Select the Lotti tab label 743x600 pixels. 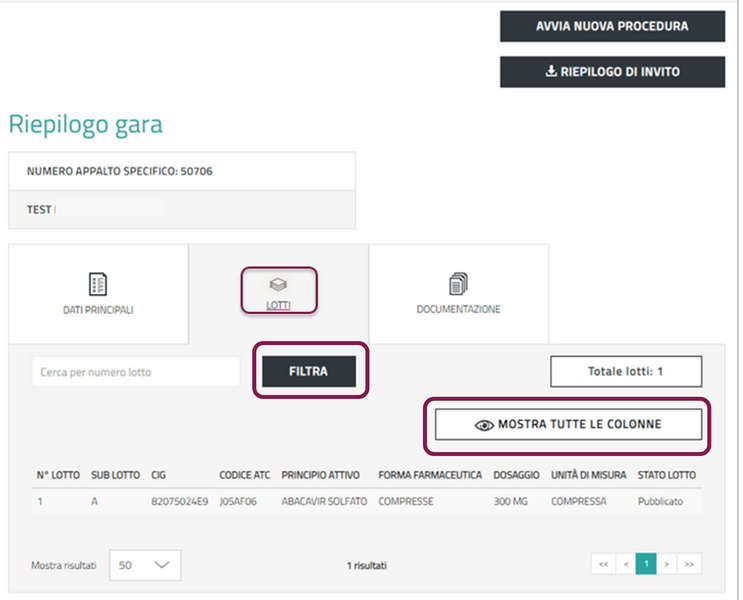[x=279, y=304]
